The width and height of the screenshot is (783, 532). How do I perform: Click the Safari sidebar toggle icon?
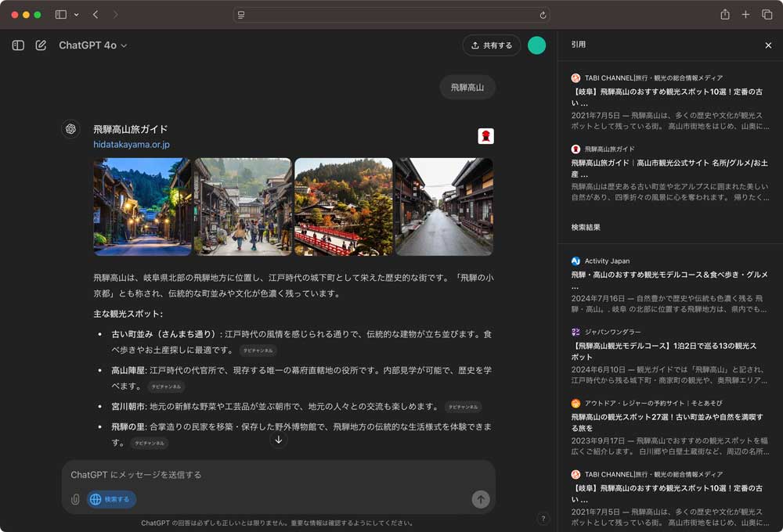(61, 14)
